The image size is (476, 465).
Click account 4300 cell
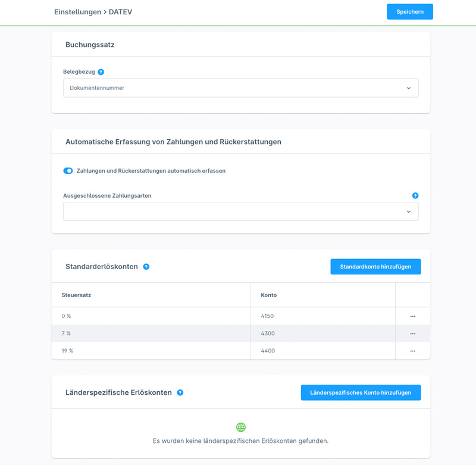click(x=268, y=333)
